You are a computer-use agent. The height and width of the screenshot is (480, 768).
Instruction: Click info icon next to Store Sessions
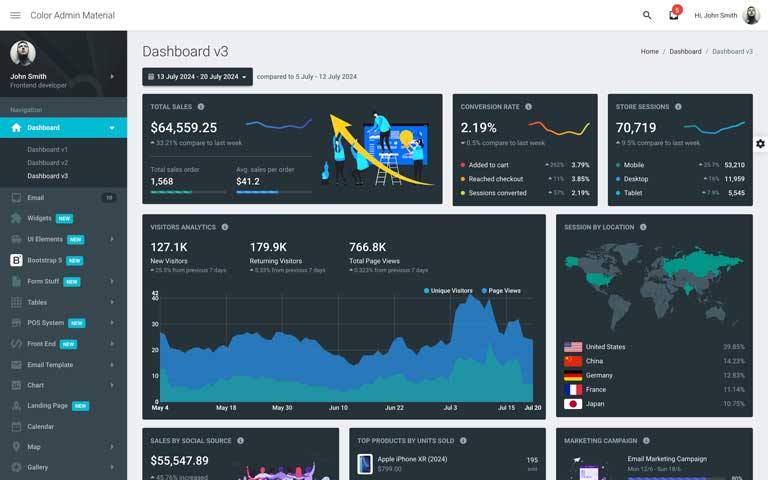point(678,107)
